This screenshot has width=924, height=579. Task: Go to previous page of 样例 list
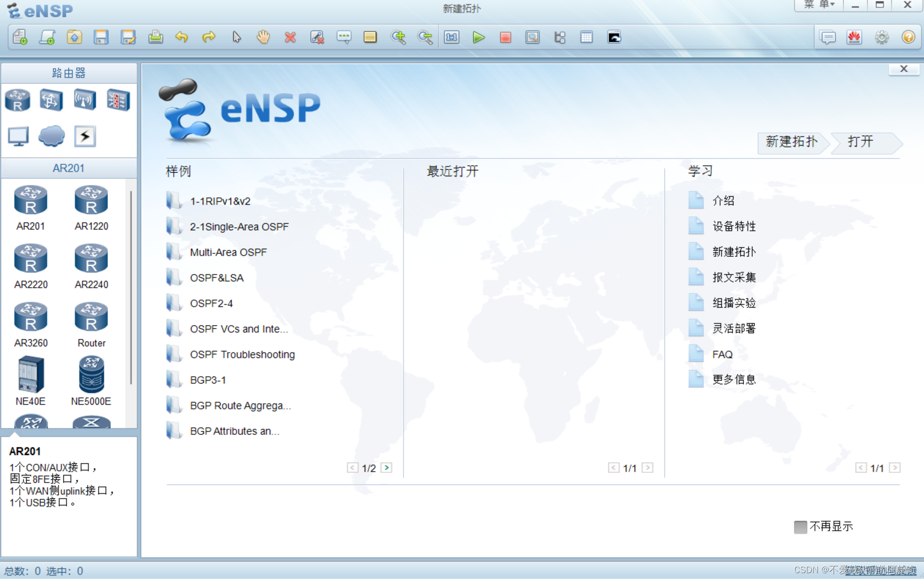tap(353, 468)
